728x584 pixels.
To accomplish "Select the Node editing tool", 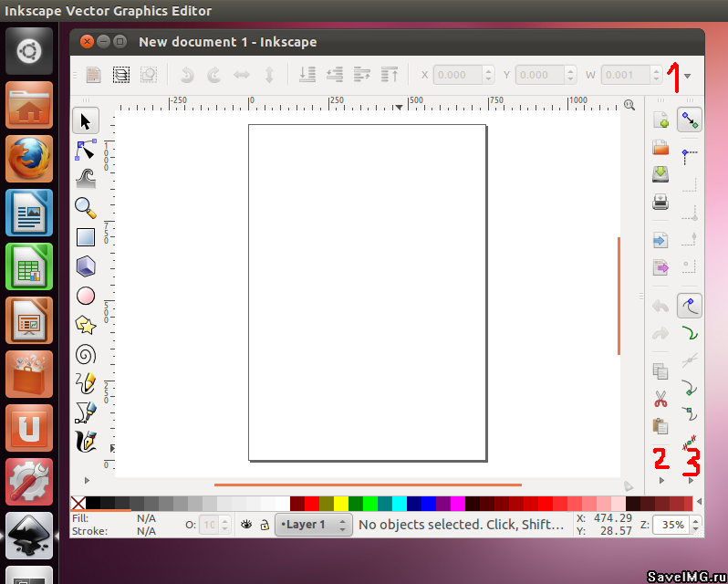I will (86, 150).
